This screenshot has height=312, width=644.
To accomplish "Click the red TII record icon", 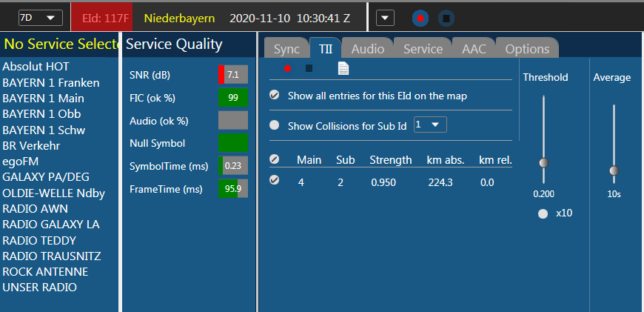I will (288, 68).
